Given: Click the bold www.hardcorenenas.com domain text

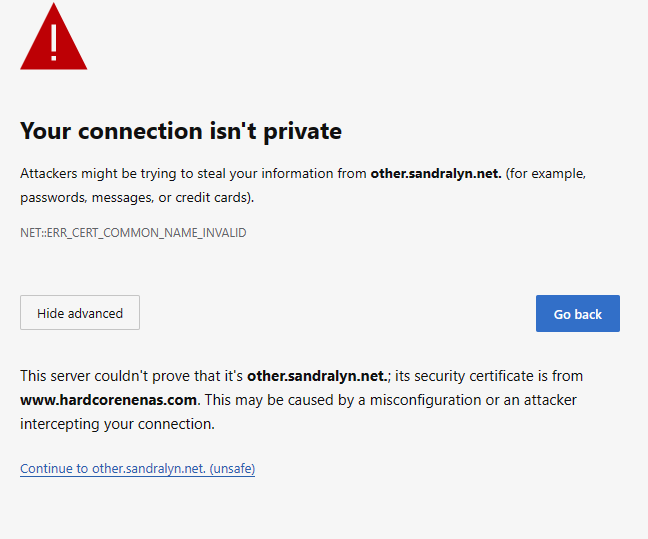Looking at the screenshot, I should pos(108,400).
